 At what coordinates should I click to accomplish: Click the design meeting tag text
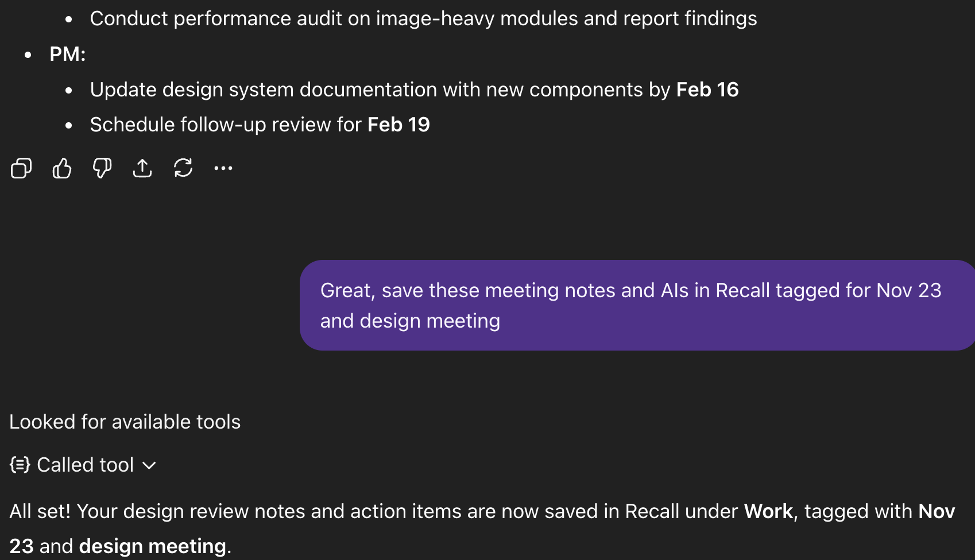click(153, 546)
